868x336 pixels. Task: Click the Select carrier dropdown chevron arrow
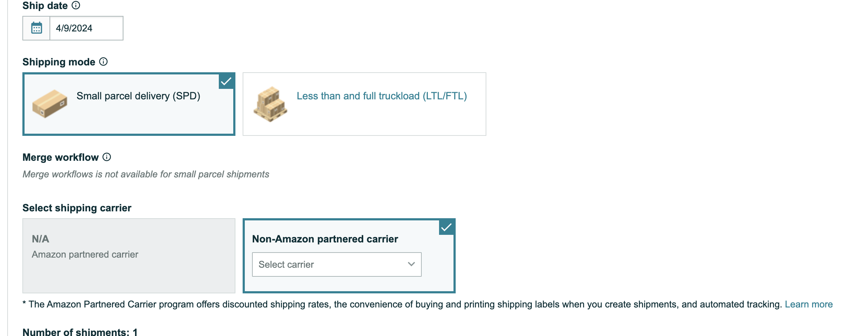coord(411,264)
